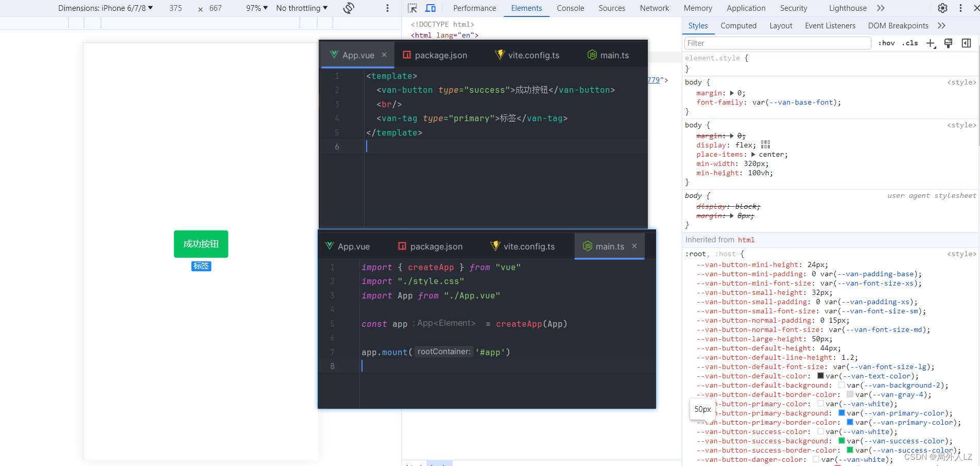Open the rendering emulation paintbrush icon
The image size is (980, 466).
point(948,43)
